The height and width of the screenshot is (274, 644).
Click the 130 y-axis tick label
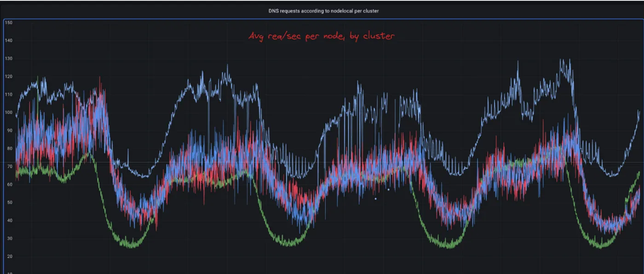[8, 59]
